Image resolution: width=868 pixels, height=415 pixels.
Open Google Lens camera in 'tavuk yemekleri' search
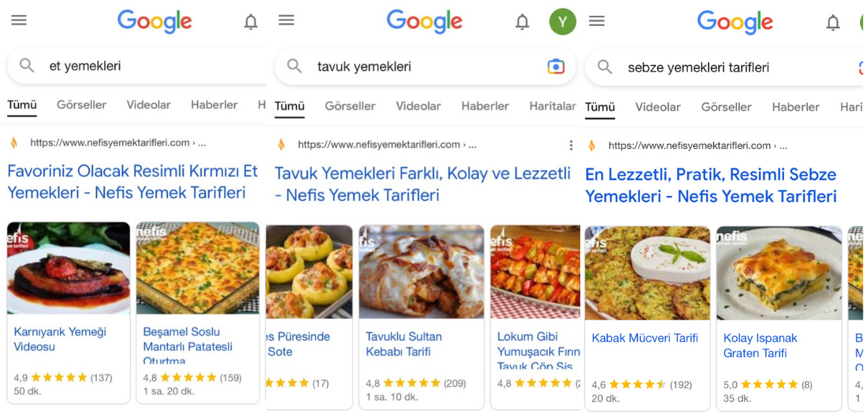tap(556, 67)
